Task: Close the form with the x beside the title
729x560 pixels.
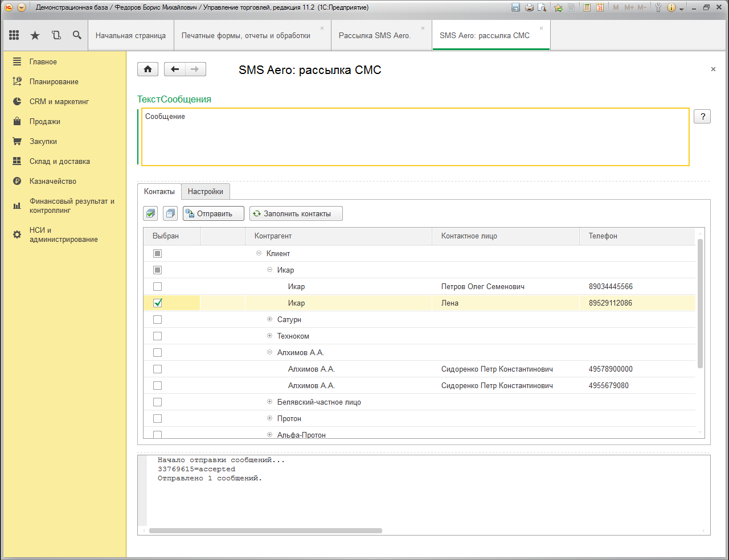Action: tap(713, 69)
